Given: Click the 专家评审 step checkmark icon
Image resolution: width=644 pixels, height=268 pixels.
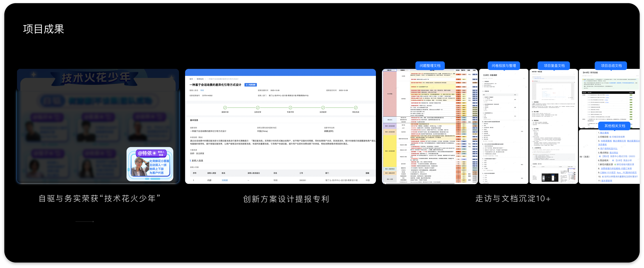Looking at the screenshot, I should [x=290, y=107].
